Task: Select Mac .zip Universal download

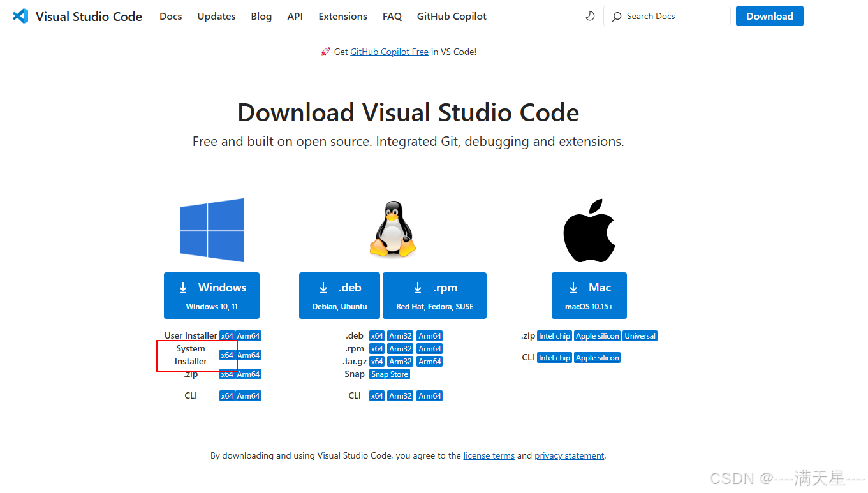Action: 640,336
